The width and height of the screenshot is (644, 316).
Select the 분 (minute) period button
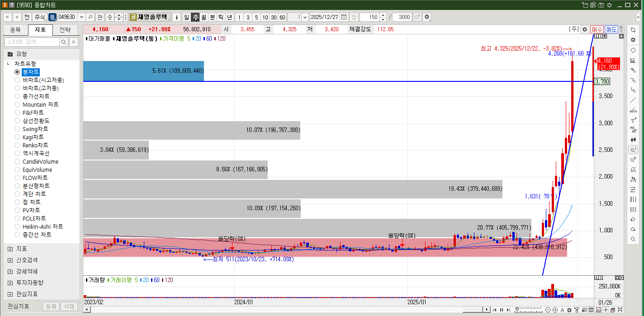(x=213, y=17)
